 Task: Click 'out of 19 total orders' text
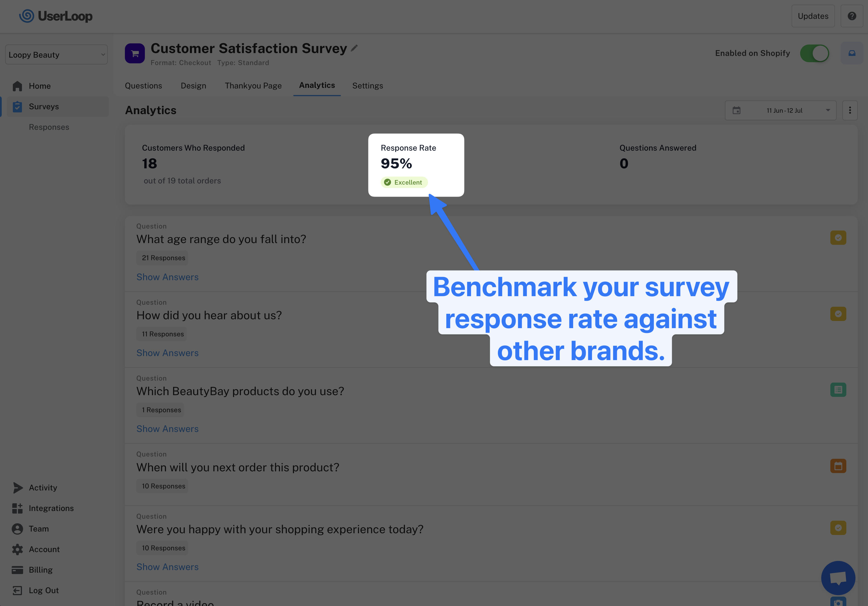click(182, 181)
